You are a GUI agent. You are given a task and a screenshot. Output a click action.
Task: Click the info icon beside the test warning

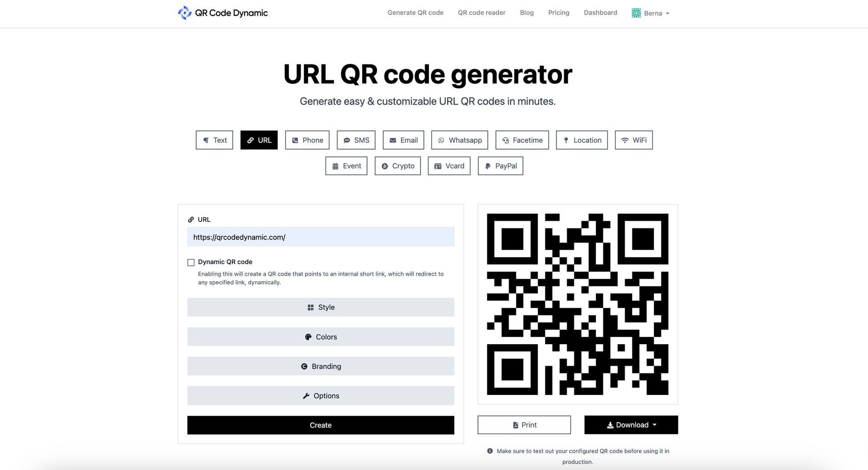[x=490, y=451]
